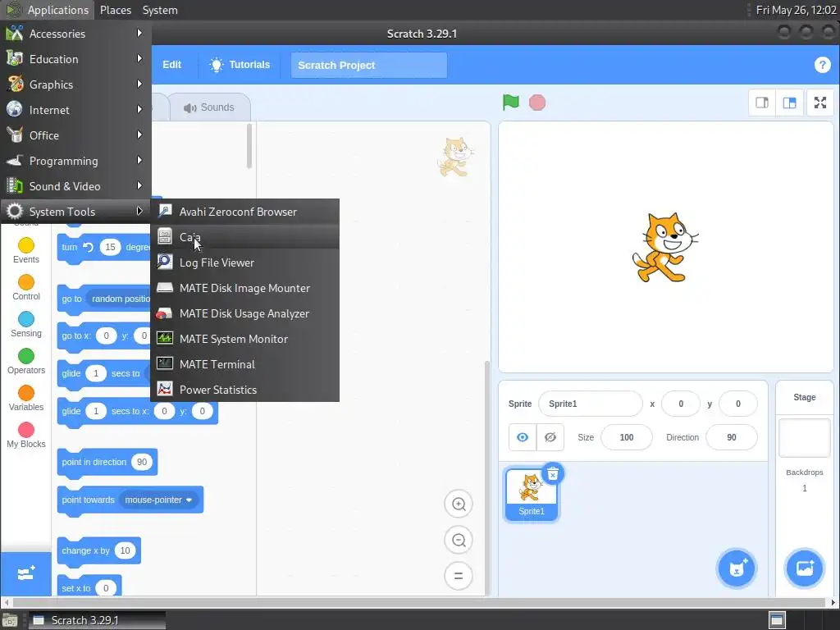Image resolution: width=840 pixels, height=630 pixels.
Task: Open the help question mark icon
Action: [822, 65]
